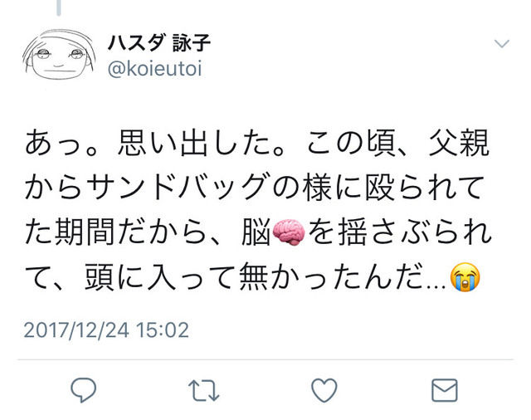Share tweet via envelope message icon
This screenshot has width=531, height=420.
click(445, 390)
